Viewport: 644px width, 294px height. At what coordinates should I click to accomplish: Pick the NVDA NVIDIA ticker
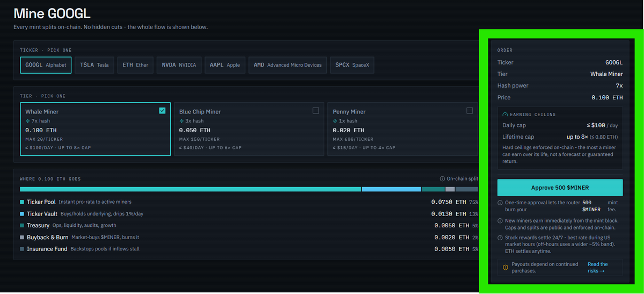179,65
